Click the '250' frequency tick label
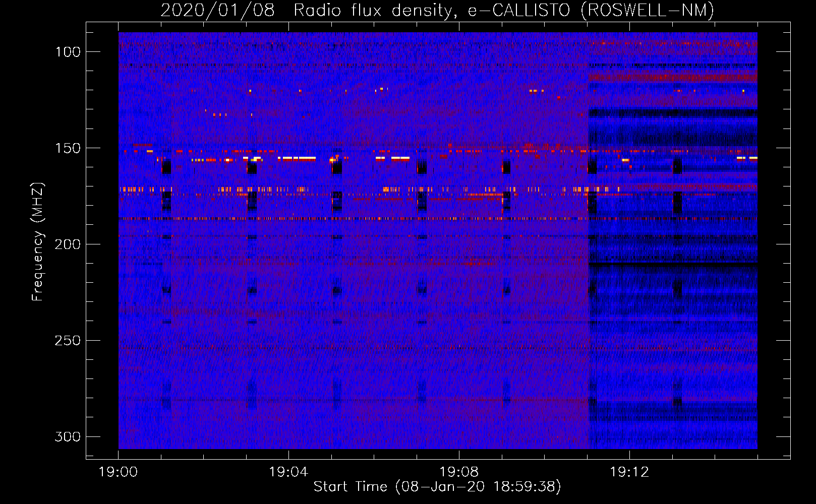 tap(68, 341)
